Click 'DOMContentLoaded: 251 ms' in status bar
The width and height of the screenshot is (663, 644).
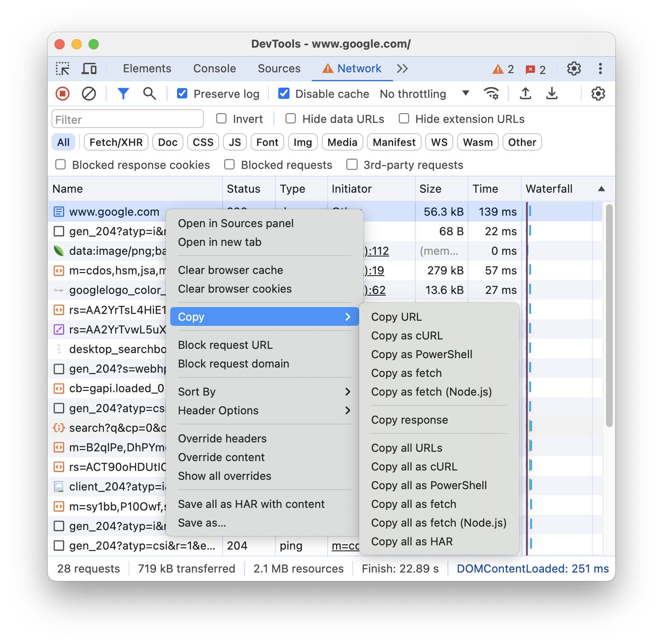pos(533,568)
